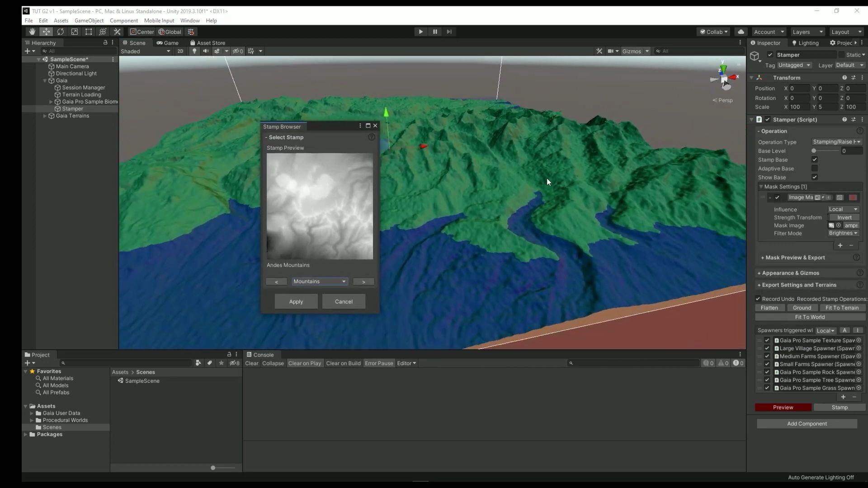Click the Play button

420,32
